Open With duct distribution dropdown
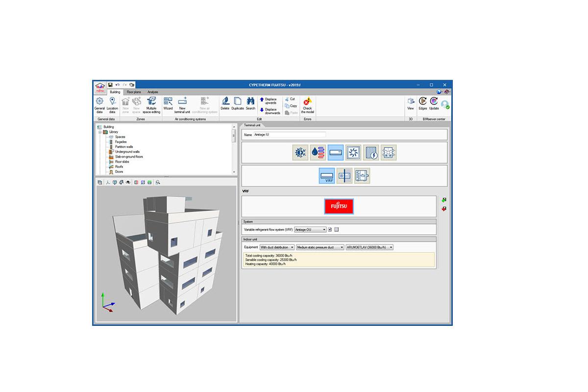The image size is (588, 392). [277, 247]
